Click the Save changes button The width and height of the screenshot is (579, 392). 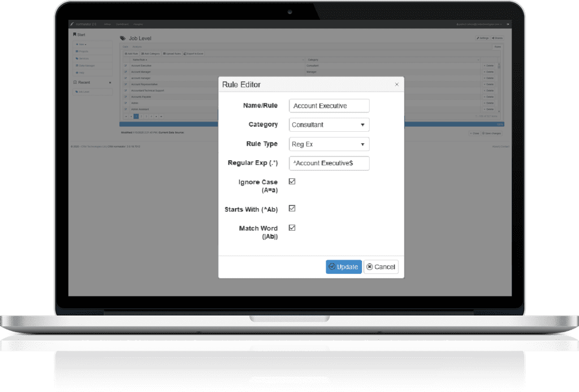click(x=492, y=133)
